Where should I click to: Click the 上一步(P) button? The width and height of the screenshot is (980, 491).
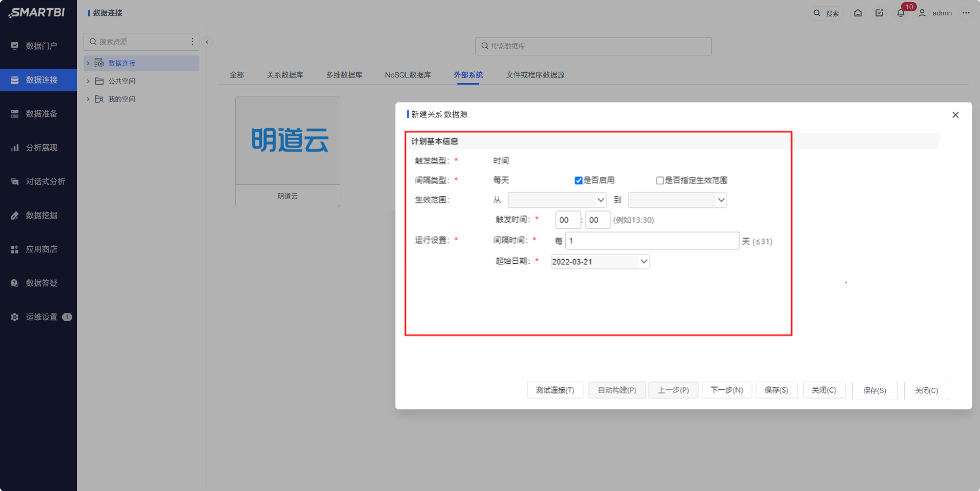(673, 390)
